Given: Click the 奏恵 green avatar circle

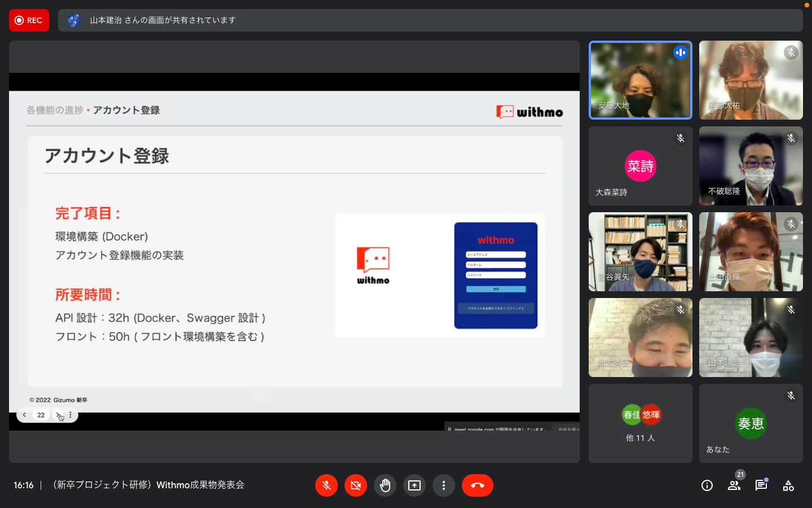Looking at the screenshot, I should pos(751,423).
